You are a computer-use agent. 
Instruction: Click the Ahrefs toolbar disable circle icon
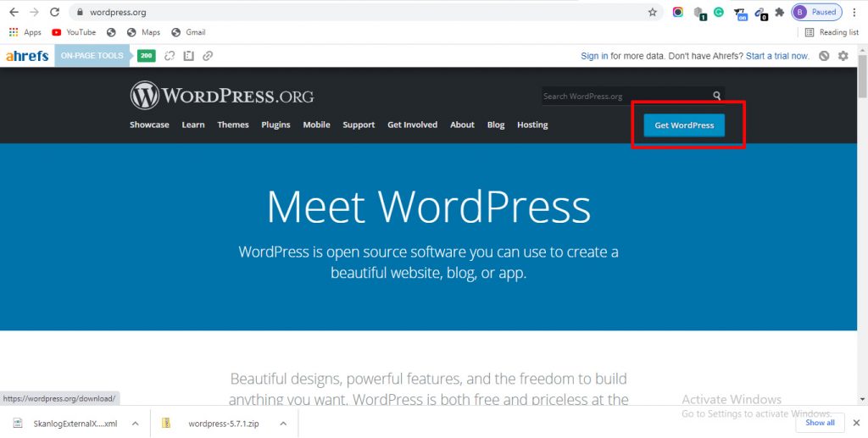tap(824, 56)
